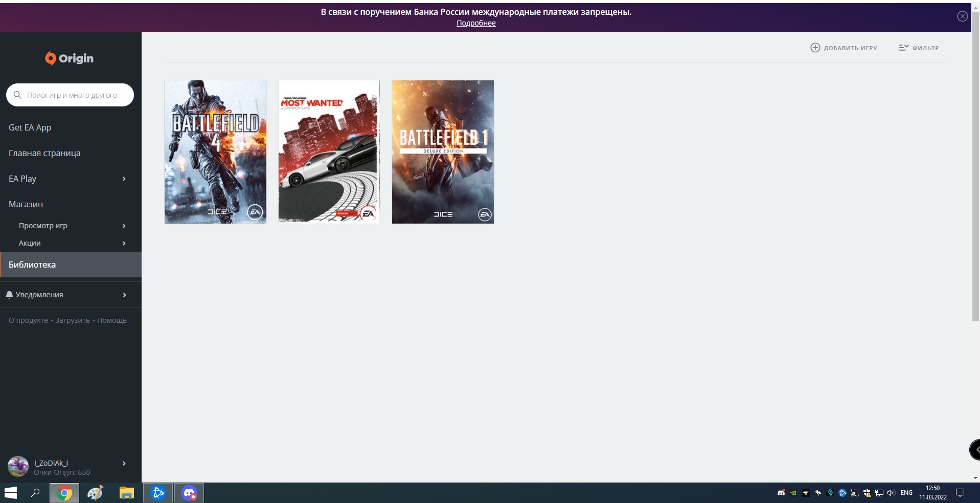Launch Google Chrome from the taskbar
The height and width of the screenshot is (503, 980).
click(x=64, y=493)
